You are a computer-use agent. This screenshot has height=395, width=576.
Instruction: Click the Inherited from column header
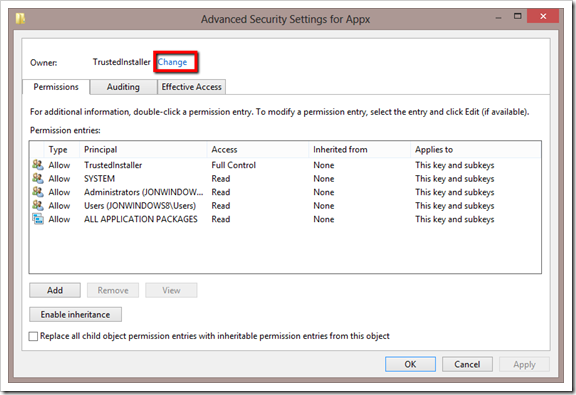(359, 150)
